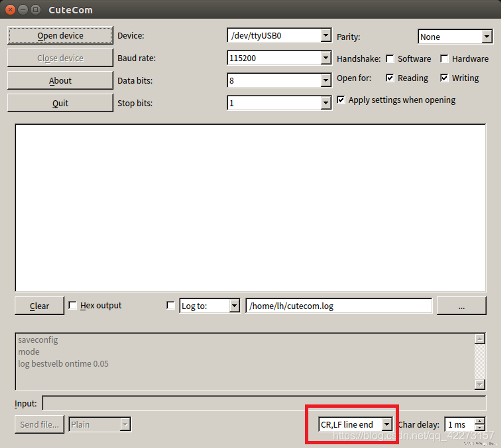The image size is (501, 448).
Task: Open the log file browse button (...)
Action: coord(461,306)
